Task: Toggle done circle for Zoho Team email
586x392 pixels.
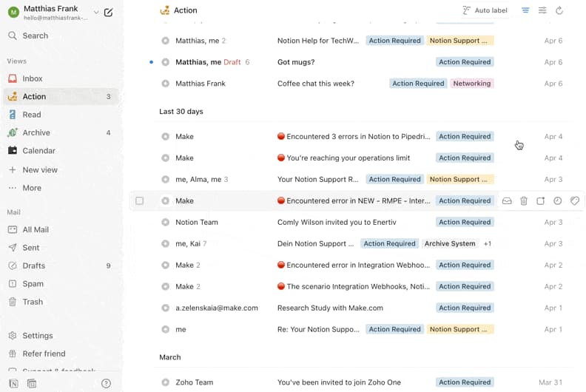Action: [165, 382]
